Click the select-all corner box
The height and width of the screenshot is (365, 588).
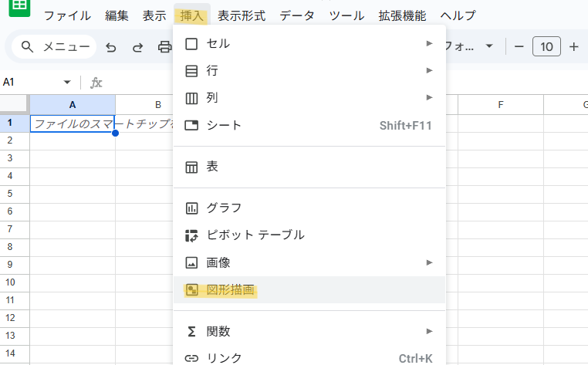(x=14, y=104)
